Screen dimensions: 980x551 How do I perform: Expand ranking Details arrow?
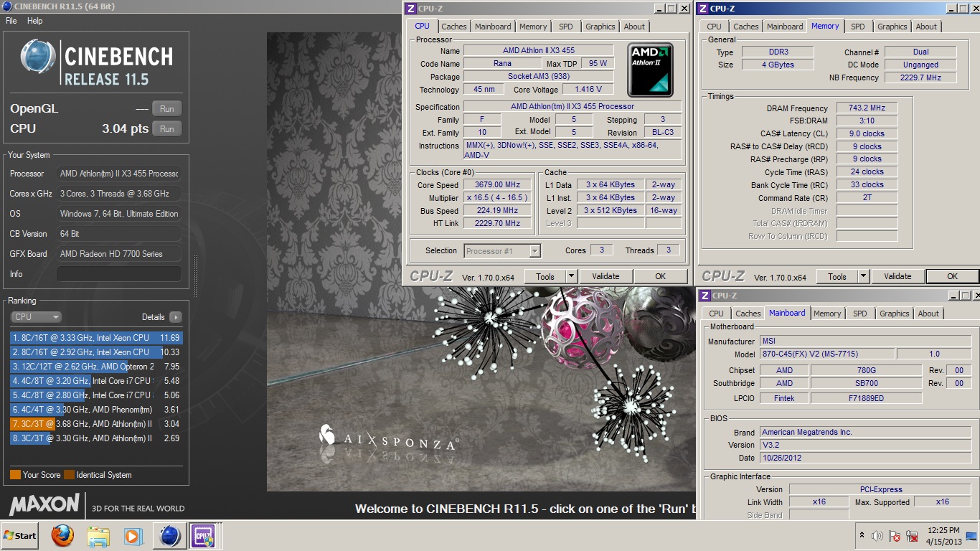(x=175, y=317)
